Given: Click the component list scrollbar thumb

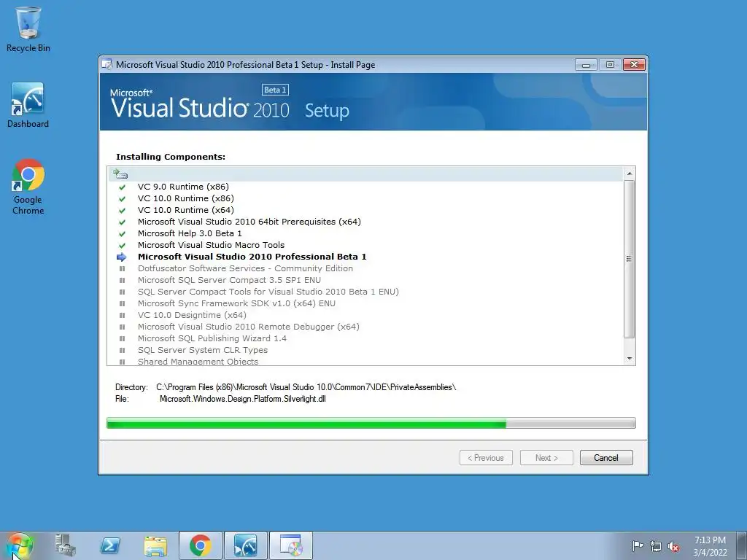Looking at the screenshot, I should click(630, 259).
